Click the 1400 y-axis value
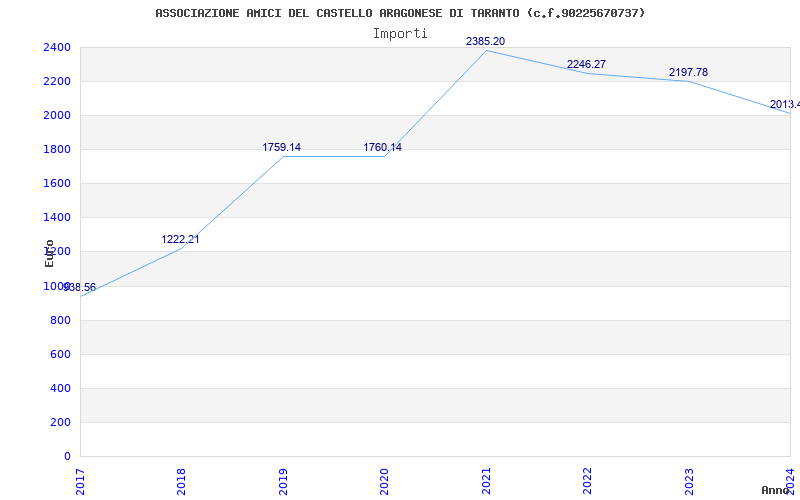The image size is (800, 500). pos(57,217)
